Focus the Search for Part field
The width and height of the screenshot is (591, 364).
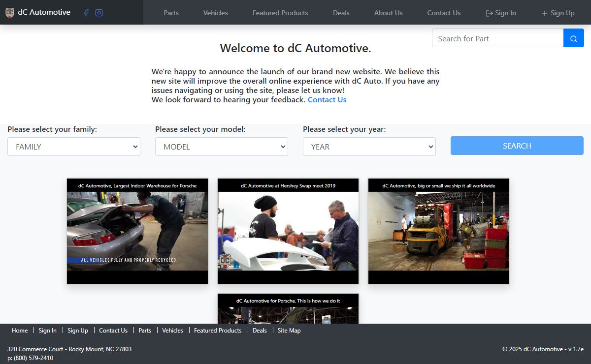(498, 38)
